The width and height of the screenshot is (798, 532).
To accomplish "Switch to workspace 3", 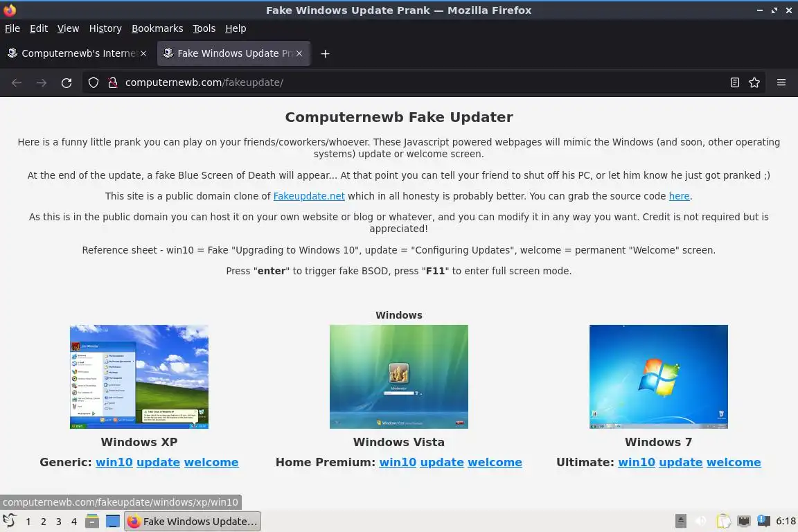I will (x=58, y=522).
